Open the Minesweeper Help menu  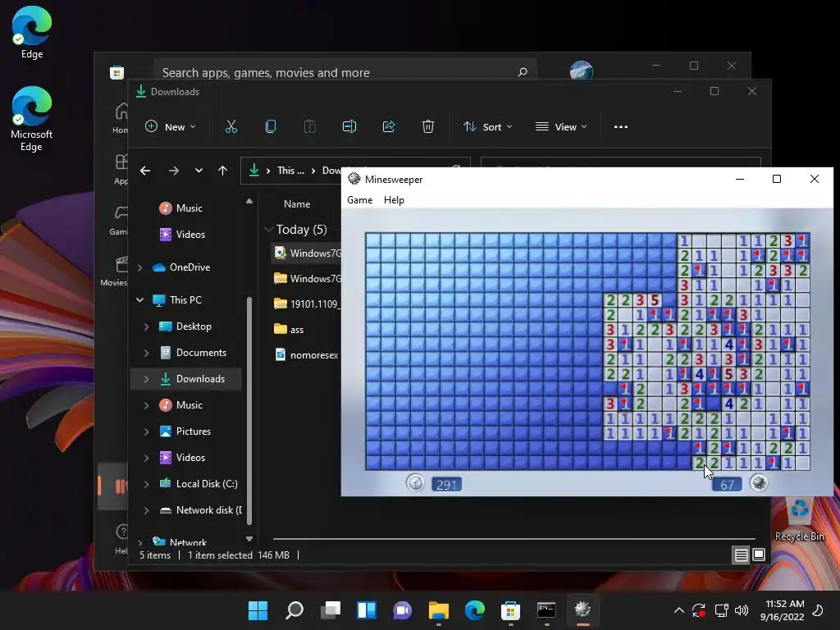coord(394,200)
